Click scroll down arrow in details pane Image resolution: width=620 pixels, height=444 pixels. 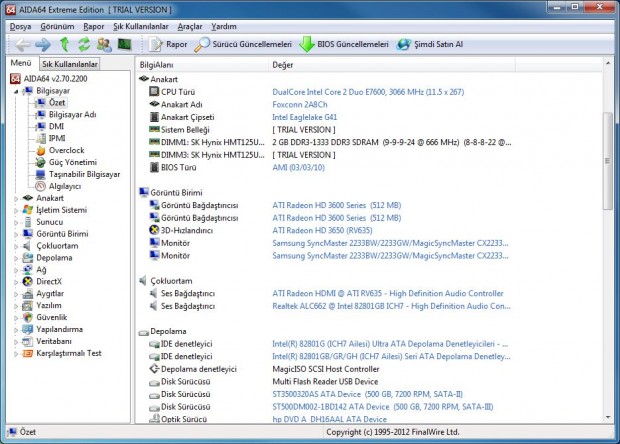(608, 418)
